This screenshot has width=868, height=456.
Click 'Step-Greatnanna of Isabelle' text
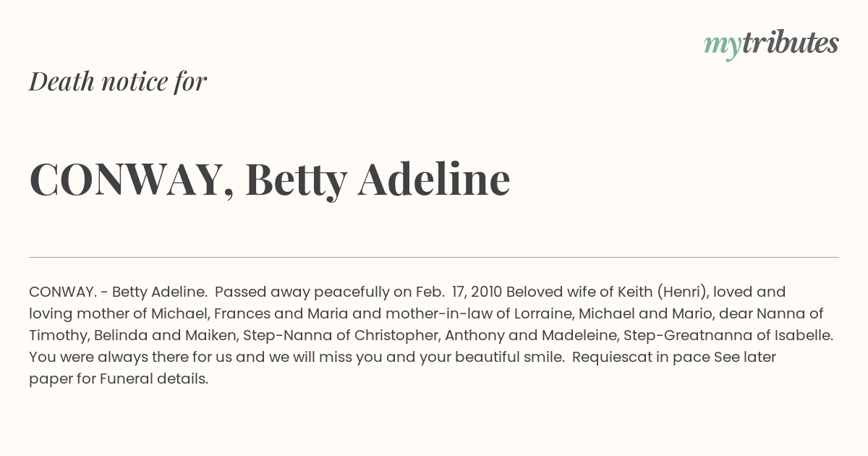[x=728, y=335]
